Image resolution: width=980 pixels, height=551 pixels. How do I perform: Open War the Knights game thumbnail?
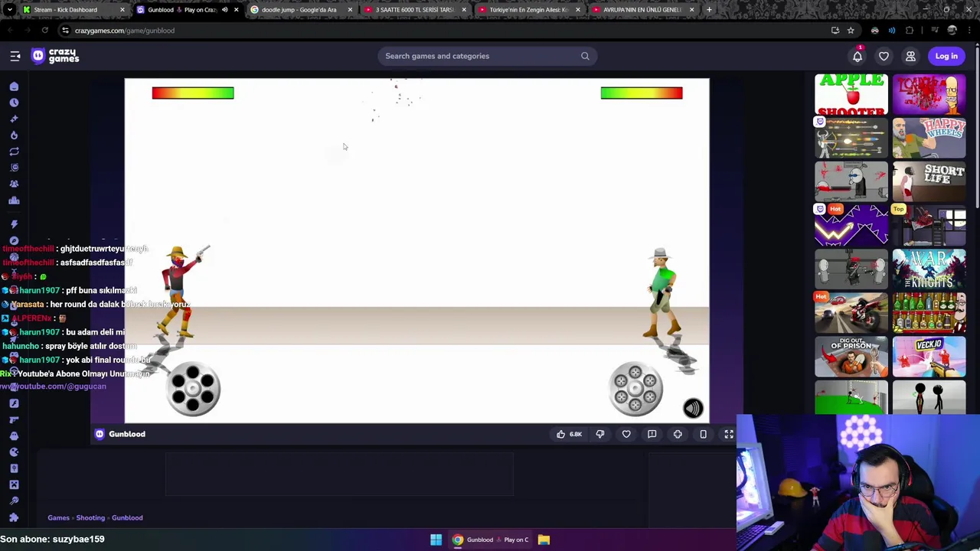coord(929,269)
